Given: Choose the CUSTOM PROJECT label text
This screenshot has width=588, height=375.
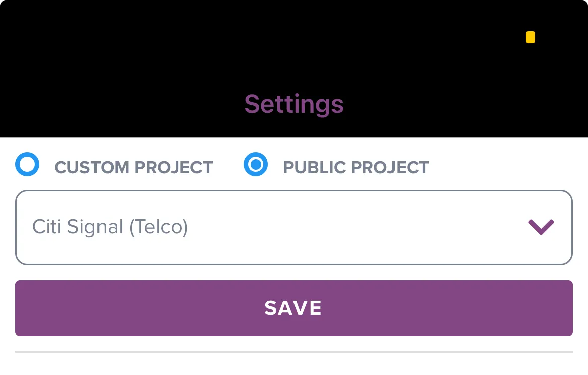Looking at the screenshot, I should point(134,167).
